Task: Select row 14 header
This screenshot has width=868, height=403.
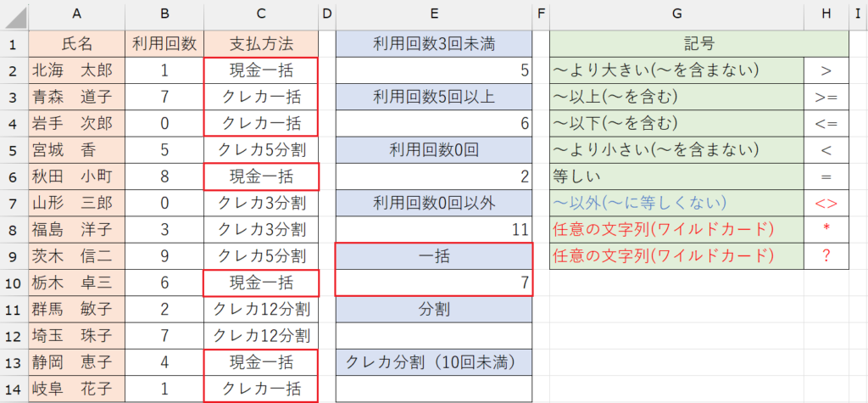Action: (x=14, y=389)
